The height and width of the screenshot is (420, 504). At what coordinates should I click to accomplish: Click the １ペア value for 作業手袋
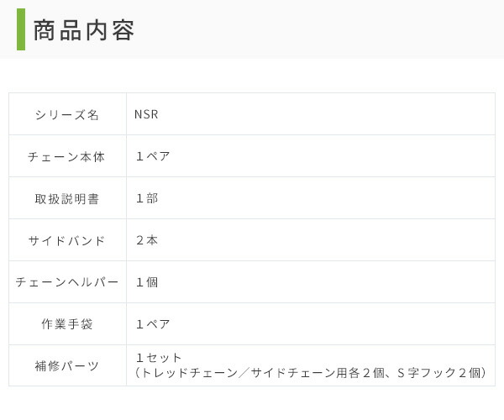(152, 324)
